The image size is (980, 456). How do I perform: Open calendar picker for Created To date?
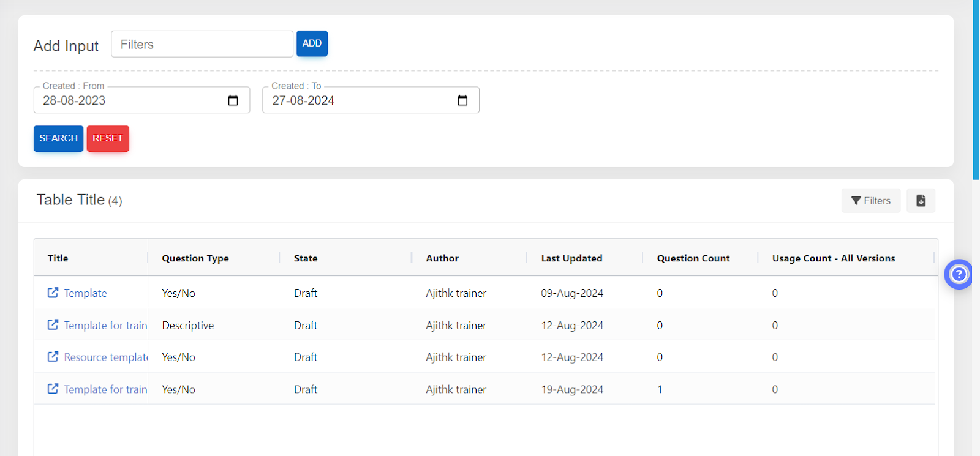462,100
